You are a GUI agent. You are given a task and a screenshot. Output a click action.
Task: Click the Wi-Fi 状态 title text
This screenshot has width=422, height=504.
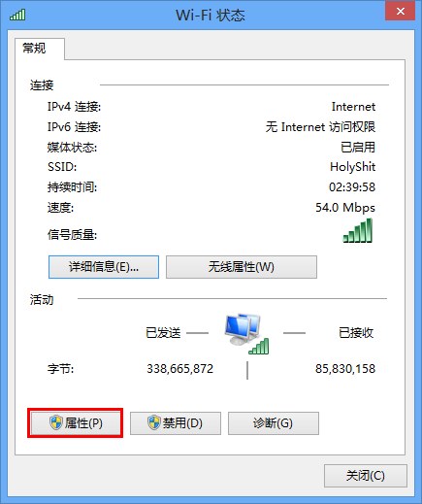click(x=211, y=16)
